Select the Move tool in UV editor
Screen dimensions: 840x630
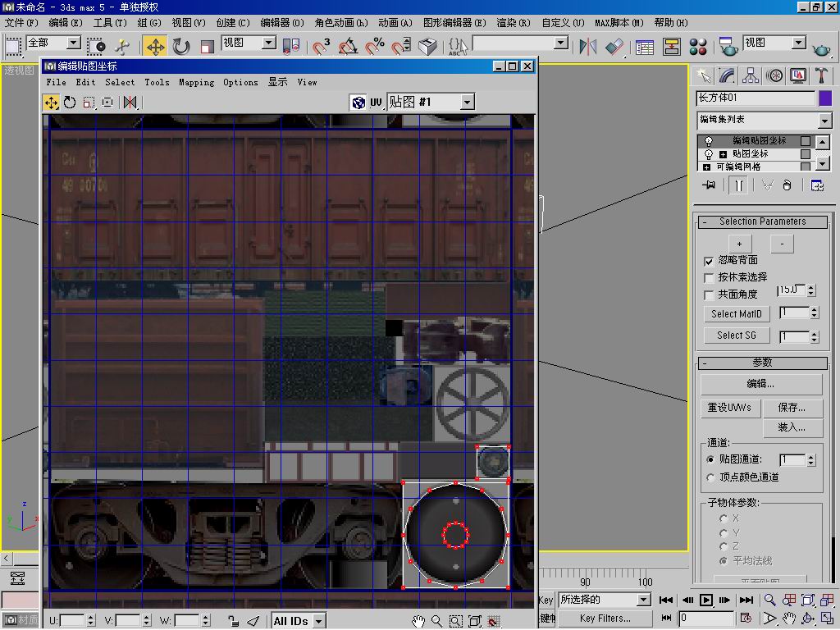(x=52, y=102)
